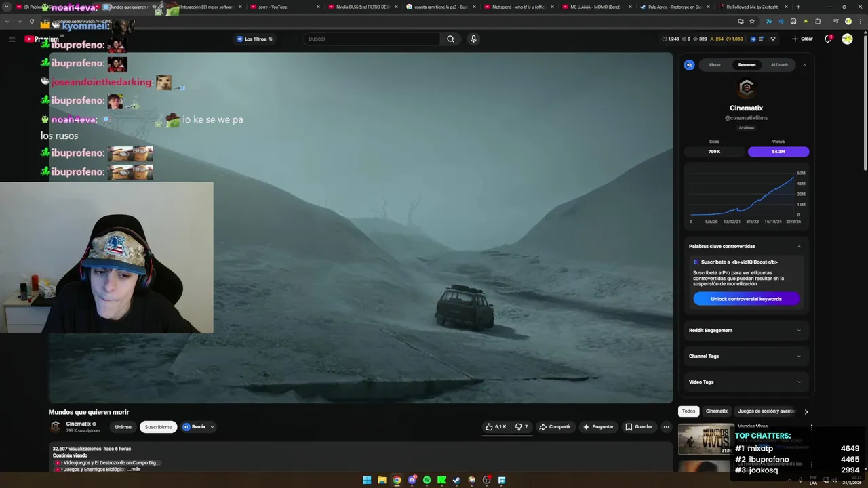The image size is (868, 488).
Task: Click Compartir share button
Action: [x=554, y=427]
